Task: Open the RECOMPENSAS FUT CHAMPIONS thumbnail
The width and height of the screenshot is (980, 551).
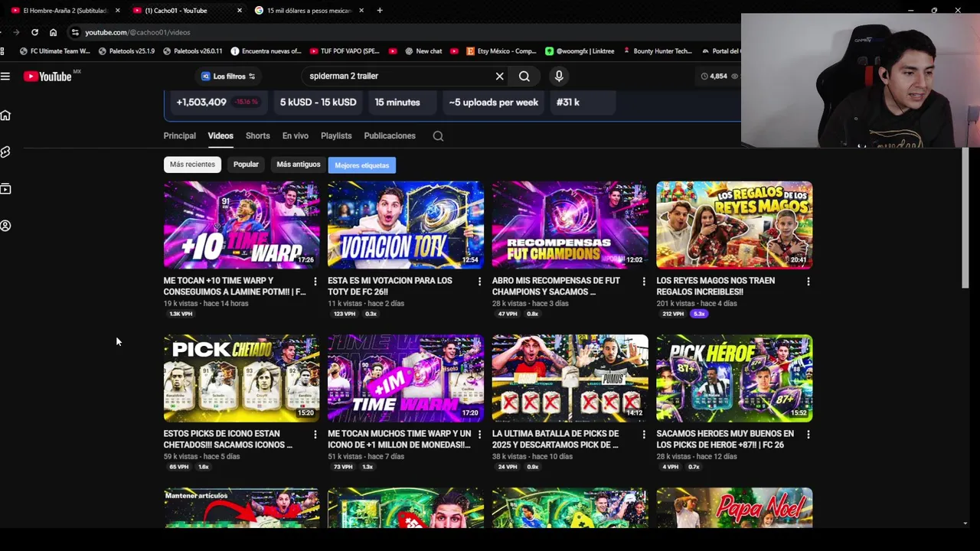Action: point(570,225)
